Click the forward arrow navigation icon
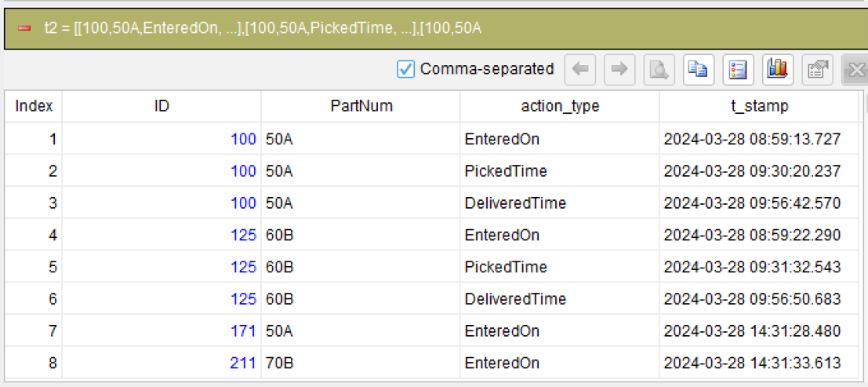 [x=619, y=69]
